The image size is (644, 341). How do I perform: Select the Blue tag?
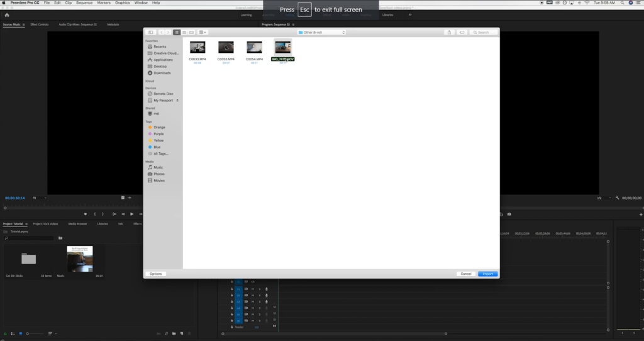pos(155,147)
